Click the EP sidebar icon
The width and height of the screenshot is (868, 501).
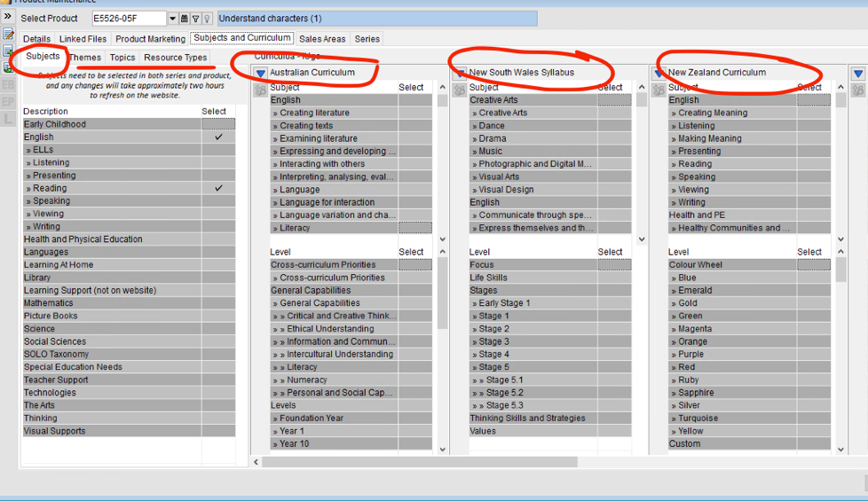pyautogui.click(x=8, y=102)
